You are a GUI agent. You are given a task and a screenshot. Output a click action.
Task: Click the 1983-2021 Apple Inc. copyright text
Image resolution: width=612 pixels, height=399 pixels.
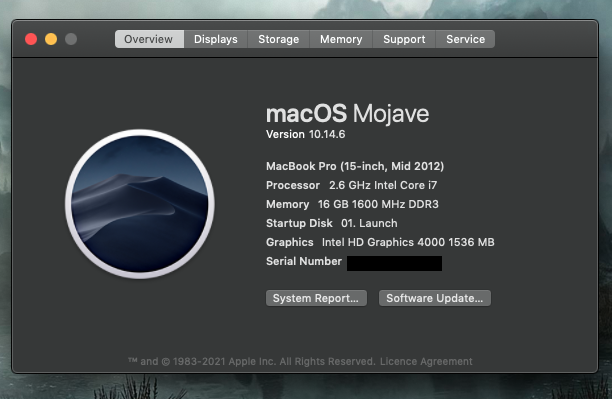pos(252,362)
